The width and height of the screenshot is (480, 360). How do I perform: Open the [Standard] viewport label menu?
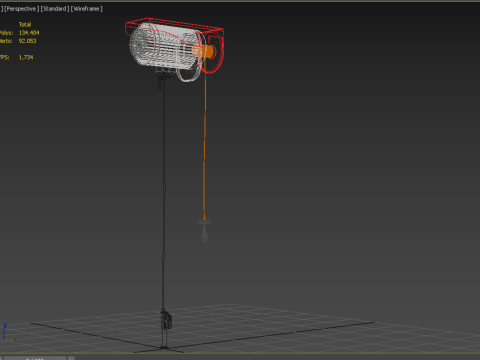coord(55,9)
